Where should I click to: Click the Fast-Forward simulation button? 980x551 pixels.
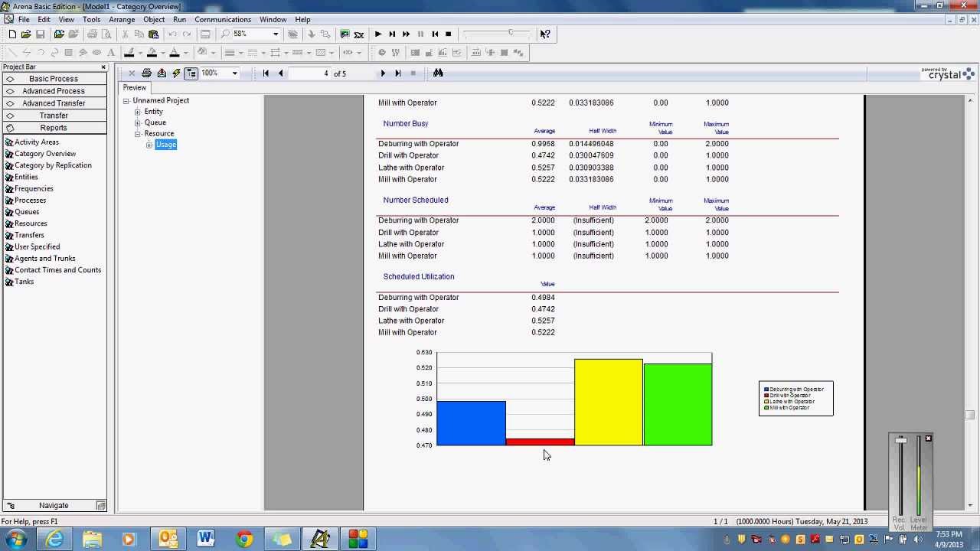[407, 34]
